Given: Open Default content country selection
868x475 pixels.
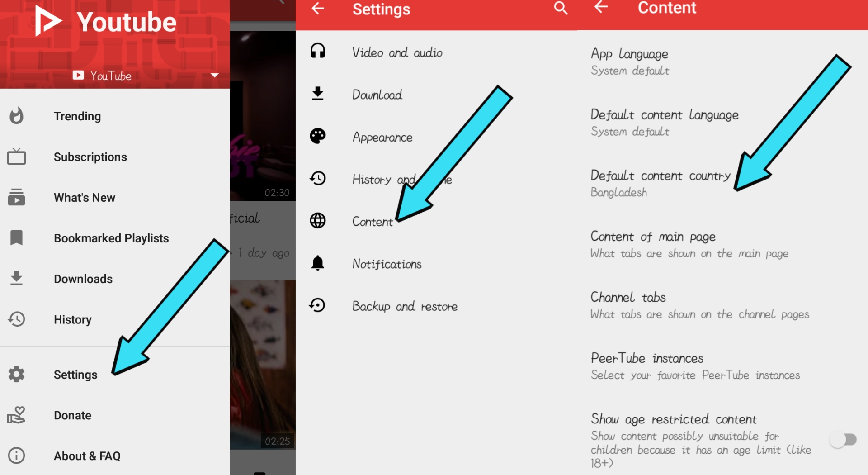Looking at the screenshot, I should (x=660, y=183).
